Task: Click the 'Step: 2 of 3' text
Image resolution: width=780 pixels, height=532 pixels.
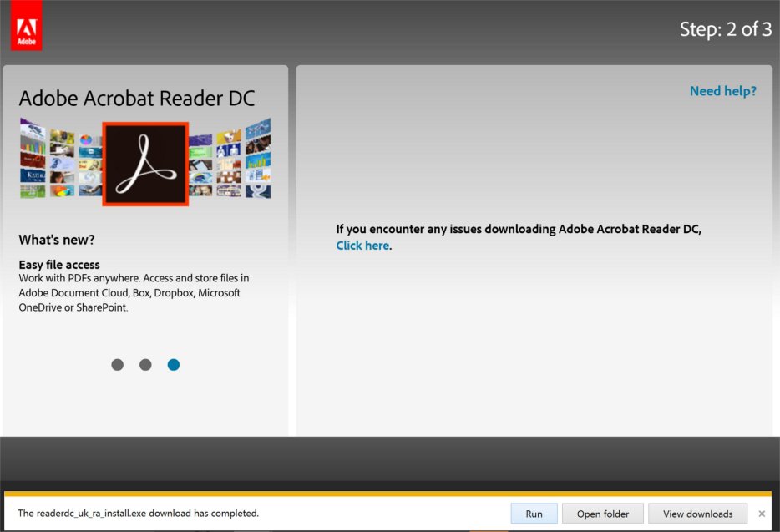Action: [x=726, y=29]
